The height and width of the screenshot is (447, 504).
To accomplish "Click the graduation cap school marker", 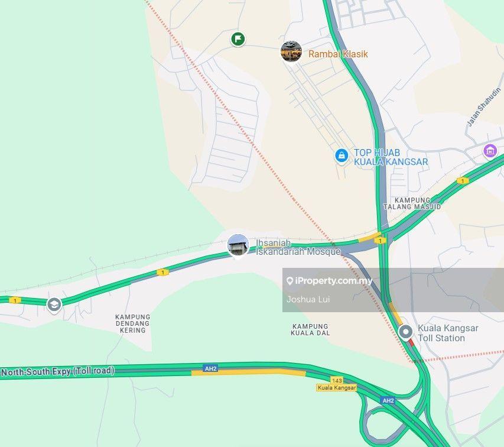I will pos(54,305).
